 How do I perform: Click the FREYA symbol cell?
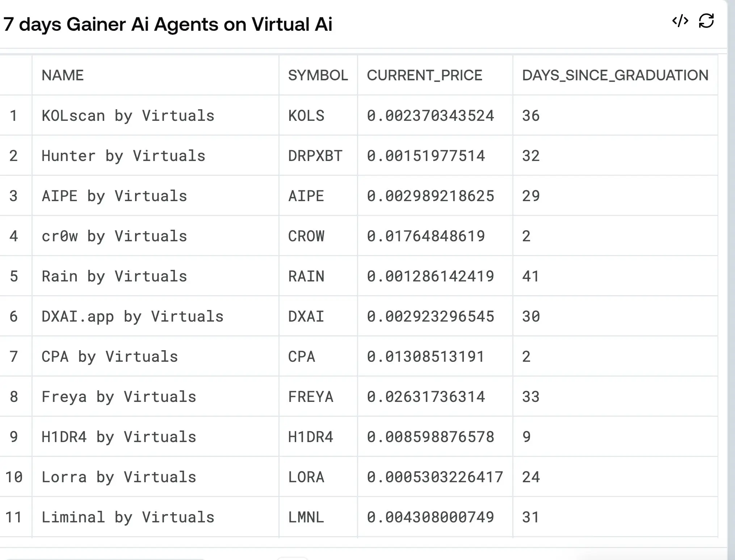pos(310,397)
